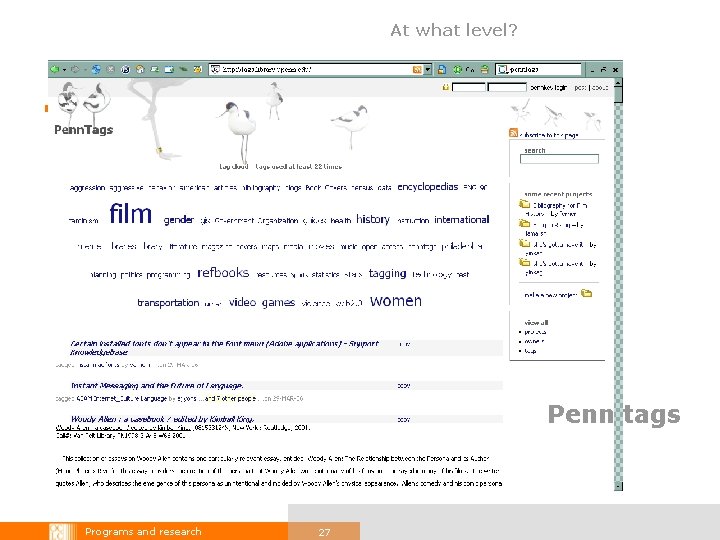This screenshot has height=540, width=720.
Task: Click the browser search box showing penntags
Action: point(538,69)
